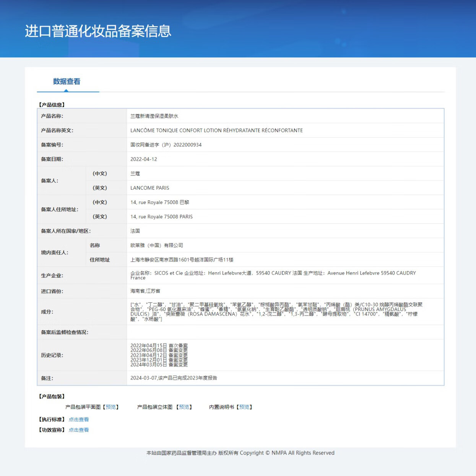Click filing number 国妆网备进字（沪）2022000934

pyautogui.click(x=166, y=145)
